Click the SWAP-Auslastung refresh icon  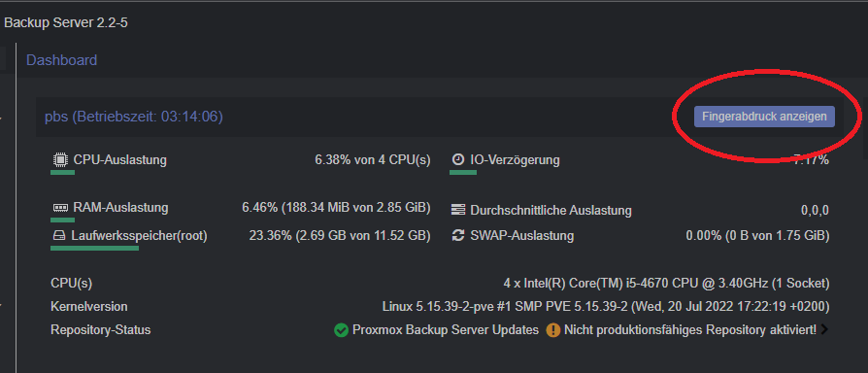pos(458,236)
